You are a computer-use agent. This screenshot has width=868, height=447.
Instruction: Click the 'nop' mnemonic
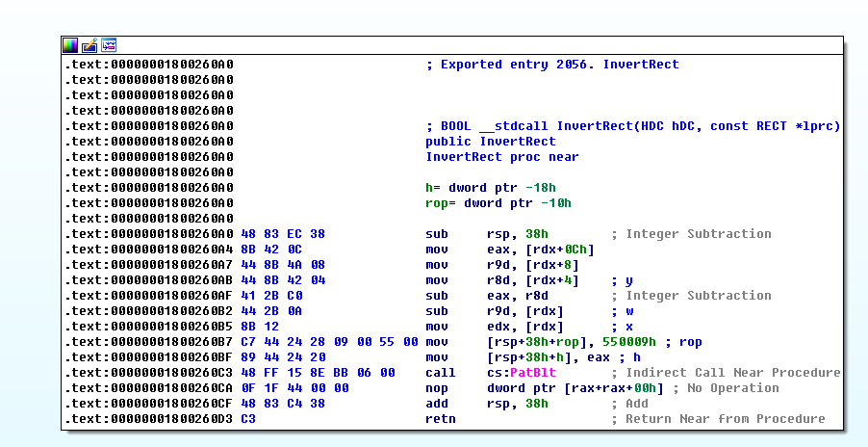click(x=437, y=388)
